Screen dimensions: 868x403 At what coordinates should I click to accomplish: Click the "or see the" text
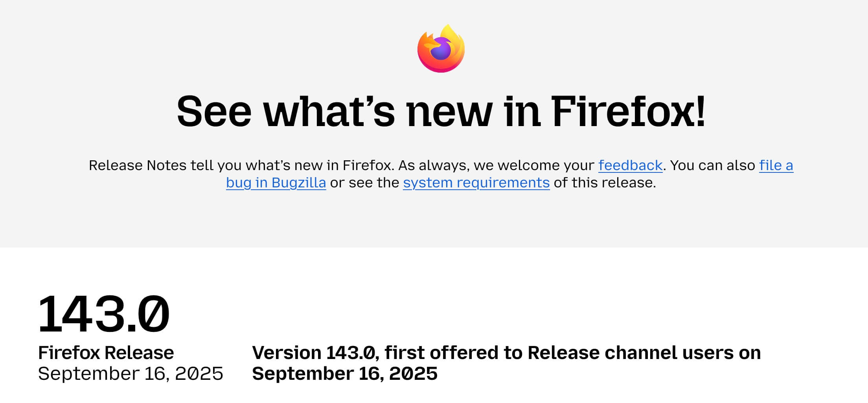(x=364, y=183)
